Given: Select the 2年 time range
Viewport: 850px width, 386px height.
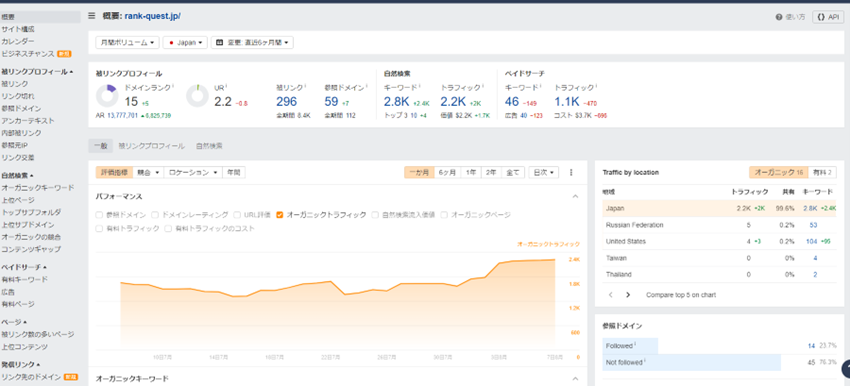Looking at the screenshot, I should (x=492, y=172).
